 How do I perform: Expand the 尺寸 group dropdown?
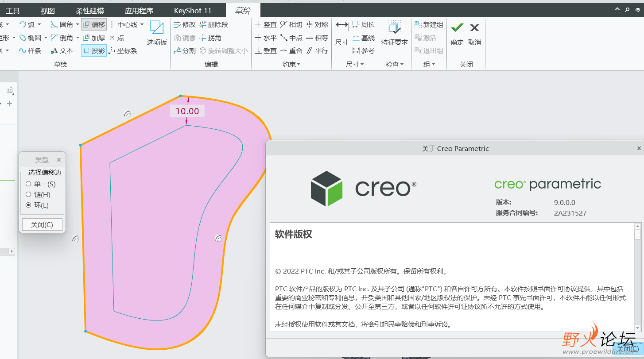[355, 65]
